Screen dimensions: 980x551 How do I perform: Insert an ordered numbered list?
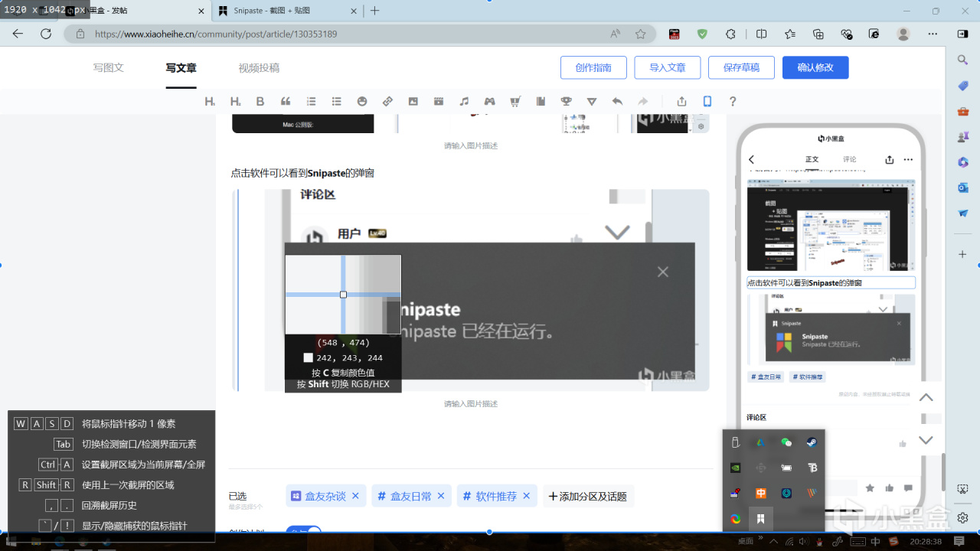coord(311,101)
